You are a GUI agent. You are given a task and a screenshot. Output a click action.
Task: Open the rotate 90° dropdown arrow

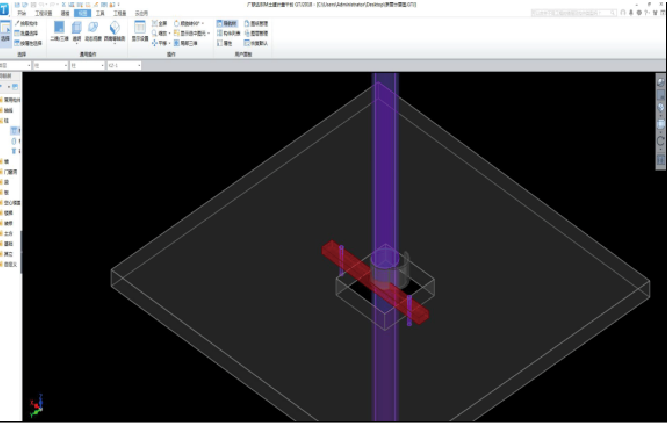203,23
